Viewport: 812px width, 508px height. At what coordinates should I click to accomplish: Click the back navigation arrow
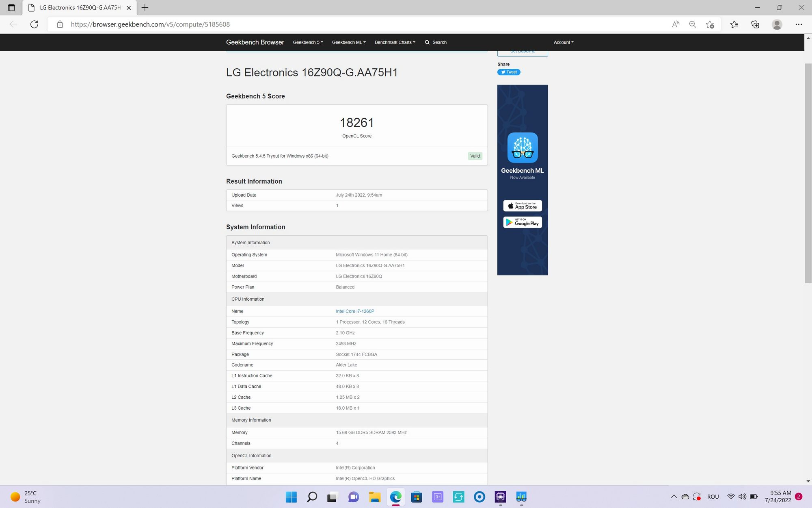pyautogui.click(x=13, y=24)
